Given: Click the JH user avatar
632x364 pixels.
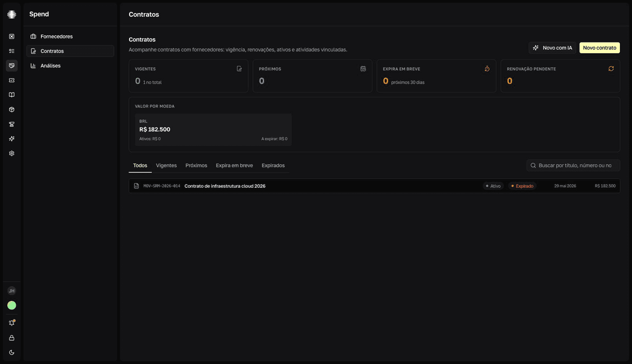Looking at the screenshot, I should [x=12, y=291].
